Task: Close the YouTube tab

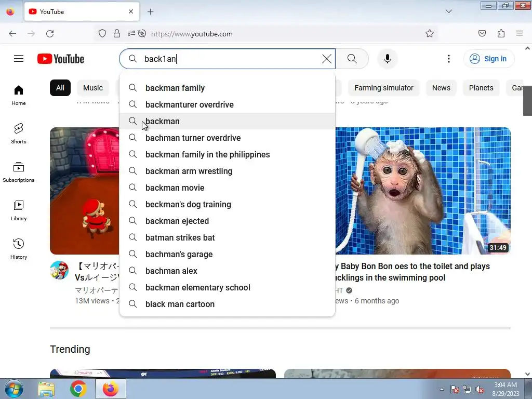Action: [x=131, y=11]
